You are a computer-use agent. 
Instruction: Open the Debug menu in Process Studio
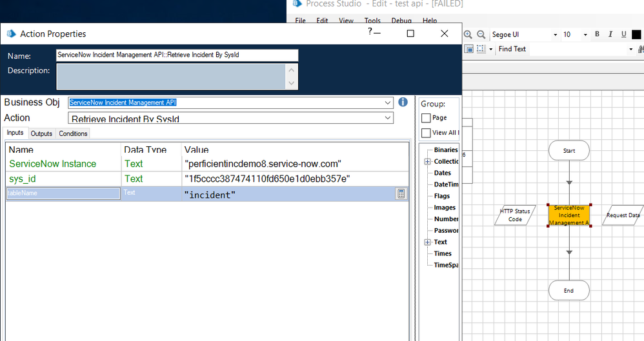[401, 20]
